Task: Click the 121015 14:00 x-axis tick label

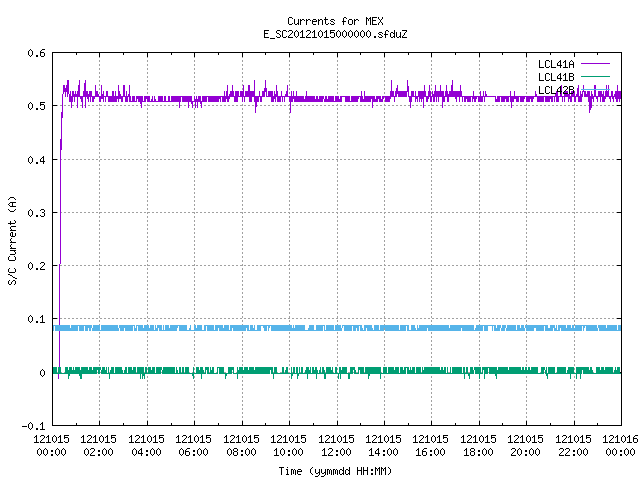Action: (383, 446)
